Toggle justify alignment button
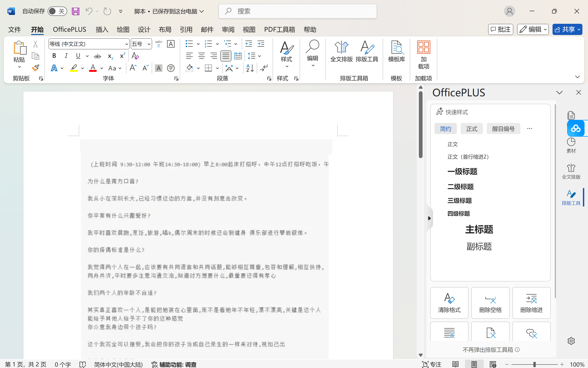Screen dimensions: 588x368 [x=226, y=56]
